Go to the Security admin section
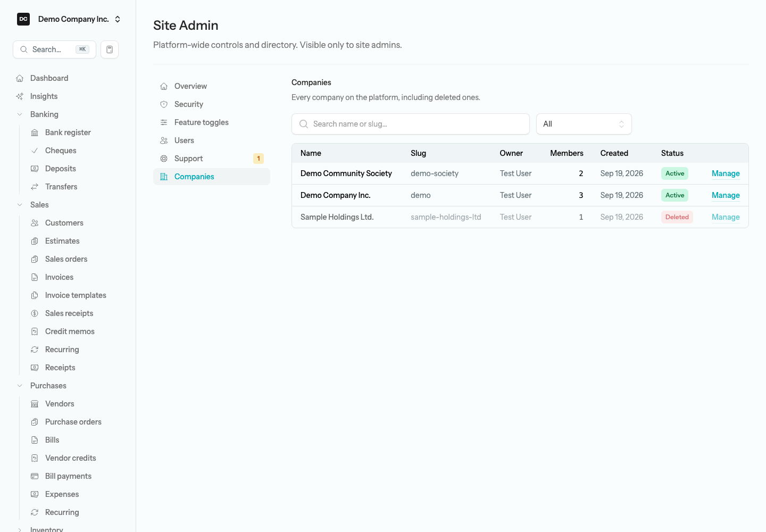Viewport: 766px width, 532px height. 212,104
